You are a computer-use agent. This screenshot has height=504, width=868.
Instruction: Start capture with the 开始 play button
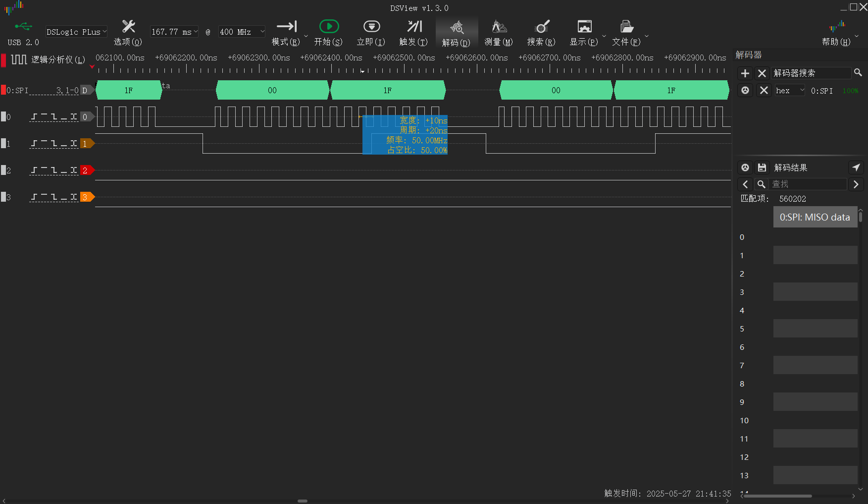click(329, 26)
